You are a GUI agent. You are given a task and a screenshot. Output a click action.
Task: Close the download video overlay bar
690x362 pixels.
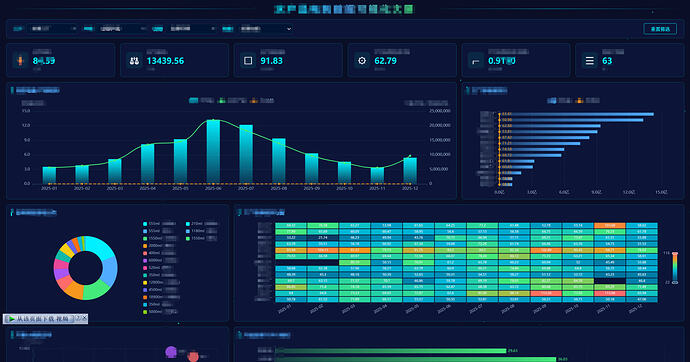click(84, 318)
